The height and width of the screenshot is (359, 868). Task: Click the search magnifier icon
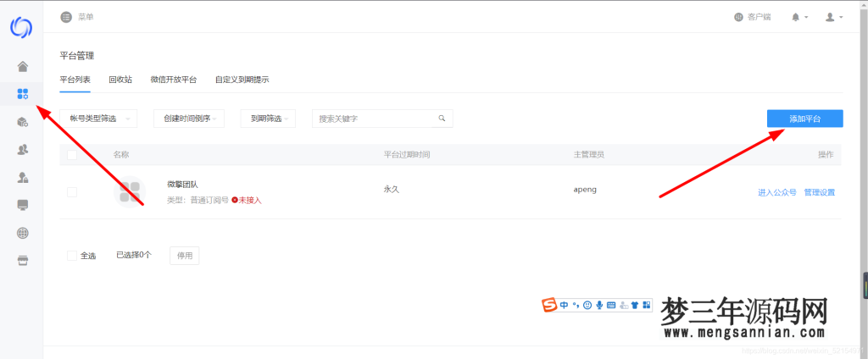click(442, 119)
